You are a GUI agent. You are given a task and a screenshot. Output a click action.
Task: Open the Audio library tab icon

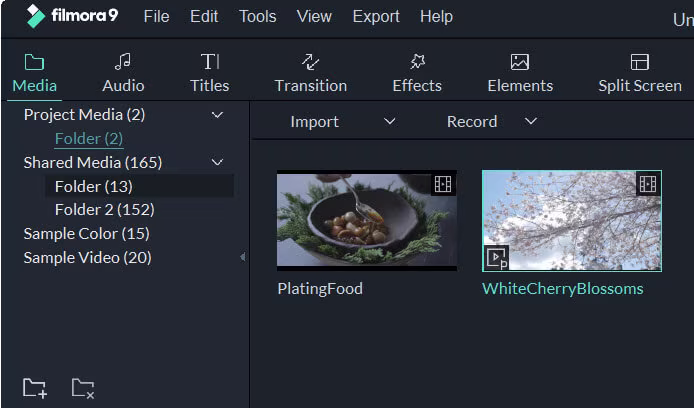(123, 62)
